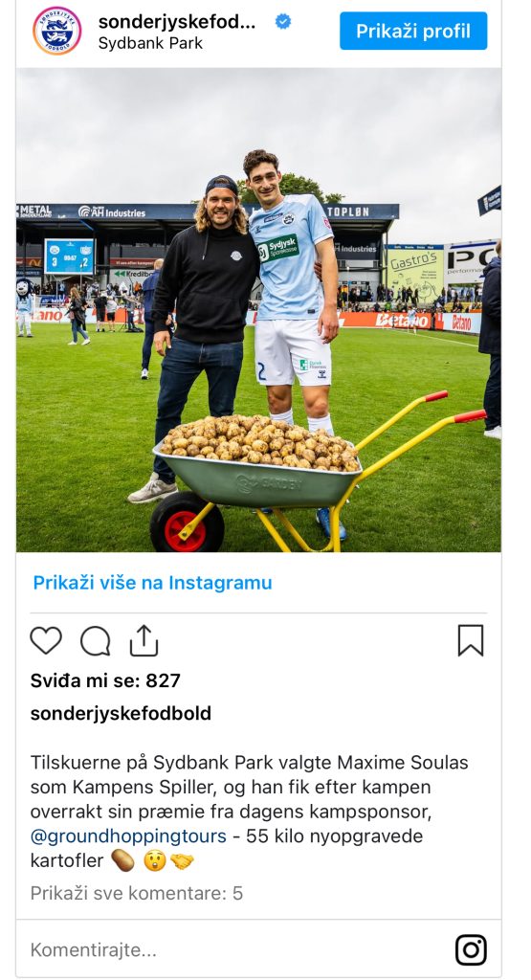Click the handshake emoji in caption

click(x=182, y=861)
